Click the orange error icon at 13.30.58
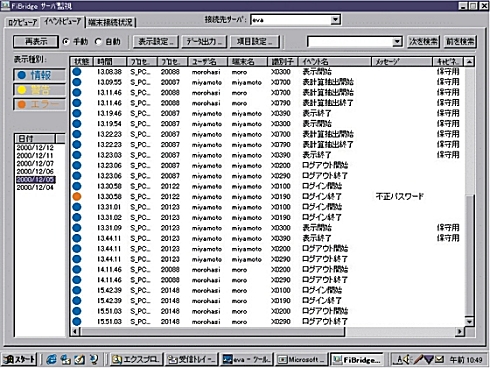 pos(77,197)
